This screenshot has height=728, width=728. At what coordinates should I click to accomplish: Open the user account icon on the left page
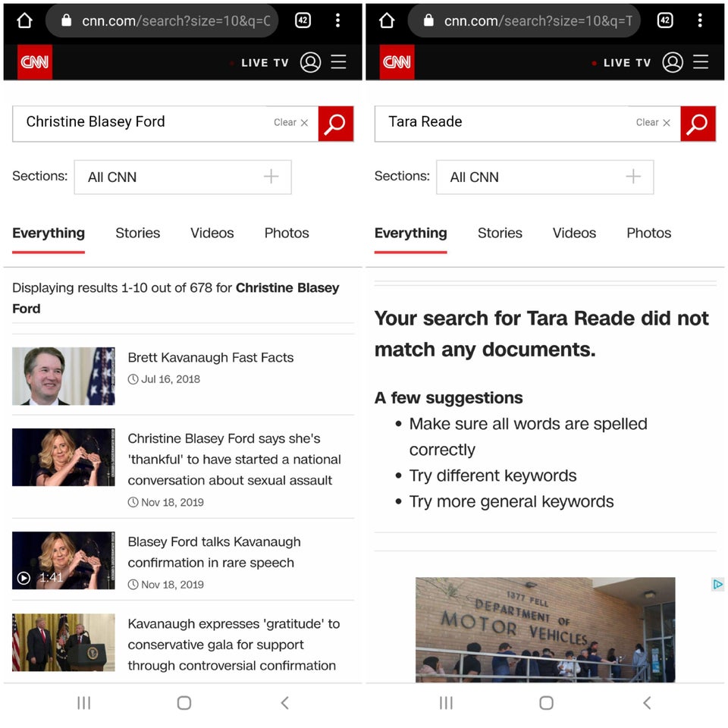point(310,62)
